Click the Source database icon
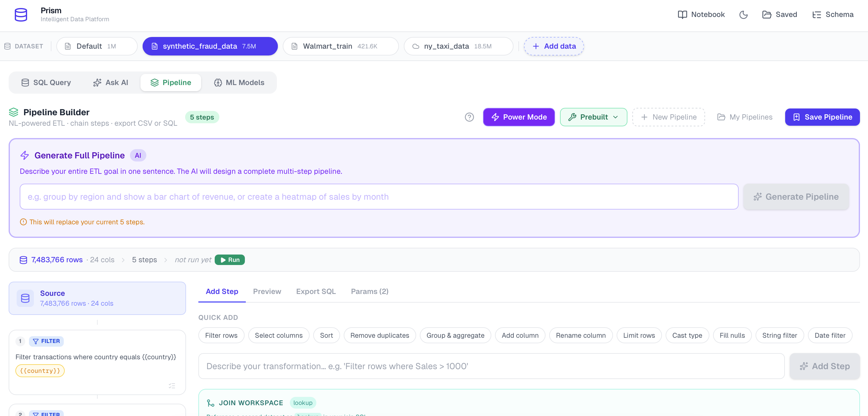This screenshot has width=868, height=416. pyautogui.click(x=25, y=298)
